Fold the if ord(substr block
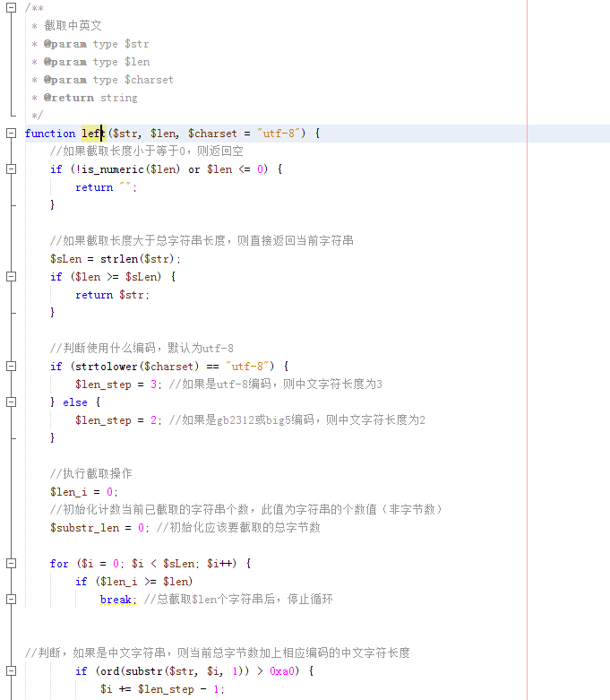This screenshot has height=700, width=610. (x=11, y=671)
